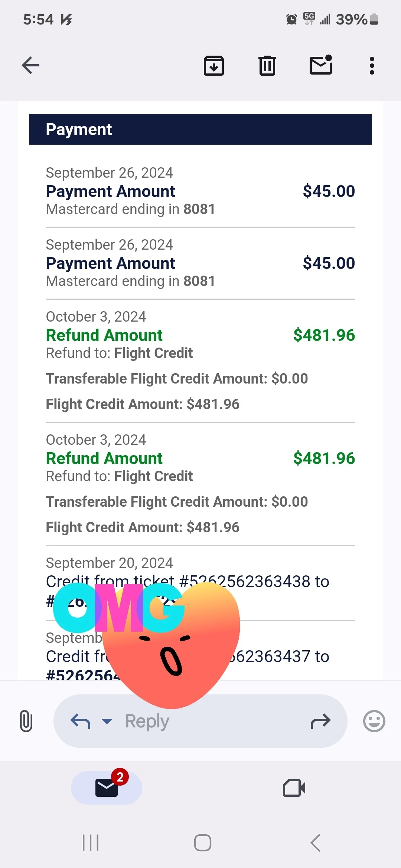Tap the forward arrow in the reply bar

(x=320, y=721)
